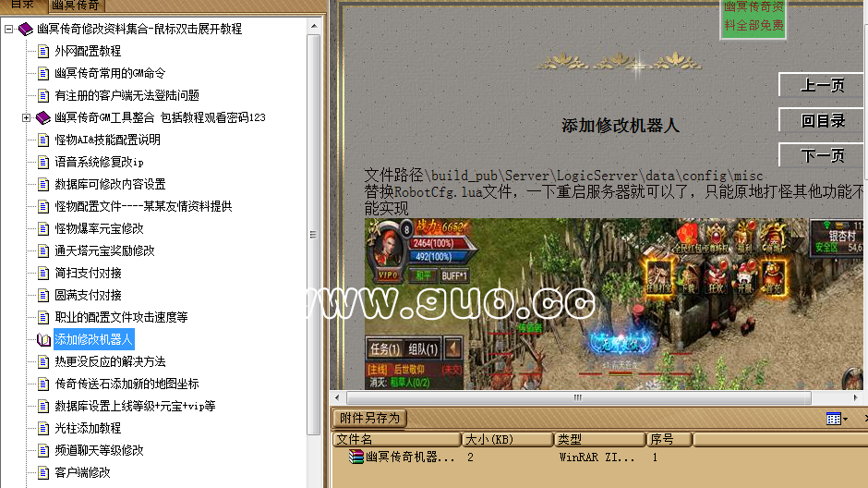Open 热更没反应的解决方法 topic
The height and width of the screenshot is (488, 868).
tap(110, 361)
